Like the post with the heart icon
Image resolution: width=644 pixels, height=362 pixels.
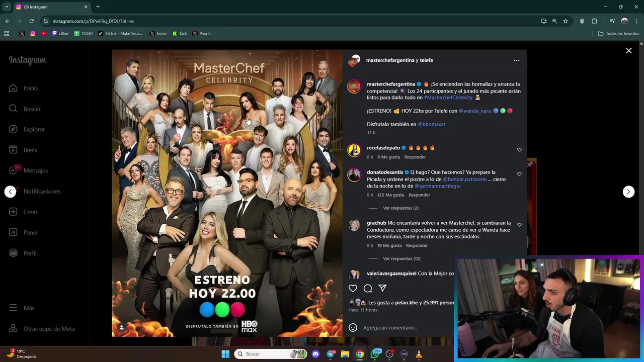click(353, 288)
